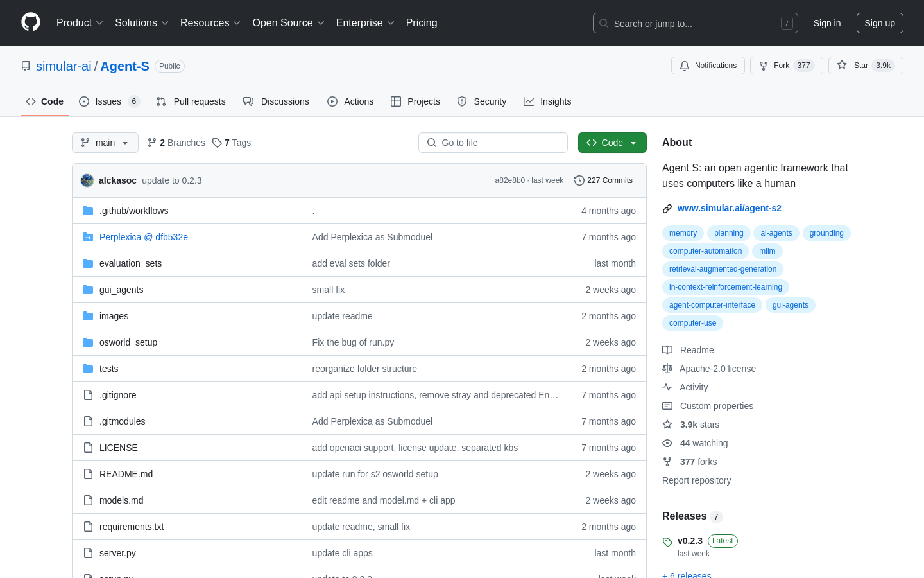The height and width of the screenshot is (578, 924).
Task: Click the alckasoc avatar image
Action: tap(87, 180)
